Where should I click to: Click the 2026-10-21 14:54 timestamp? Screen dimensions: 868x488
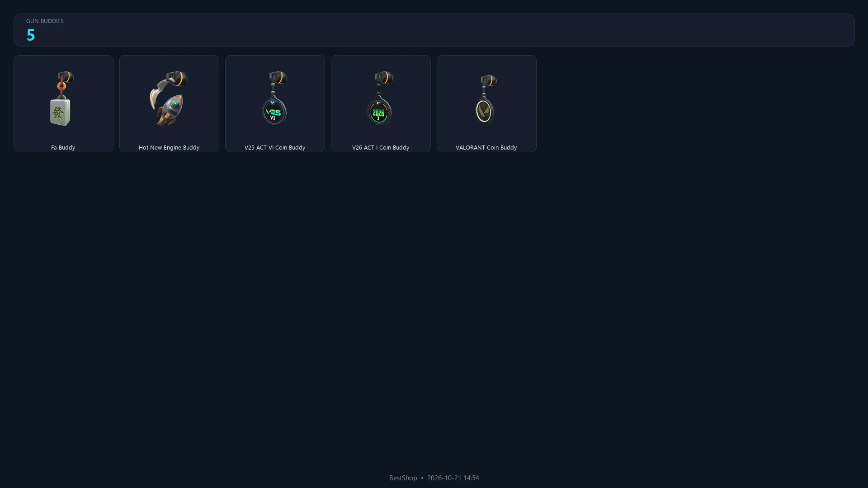click(x=453, y=478)
